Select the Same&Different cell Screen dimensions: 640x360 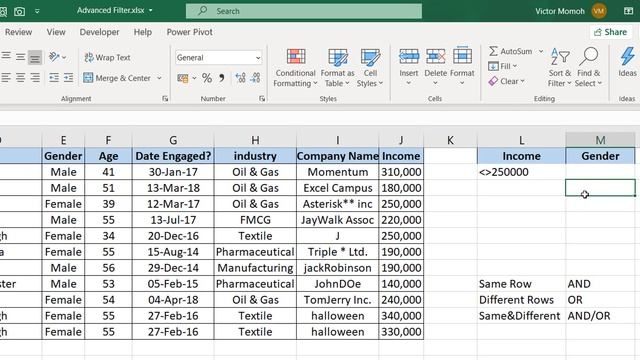pos(521,316)
